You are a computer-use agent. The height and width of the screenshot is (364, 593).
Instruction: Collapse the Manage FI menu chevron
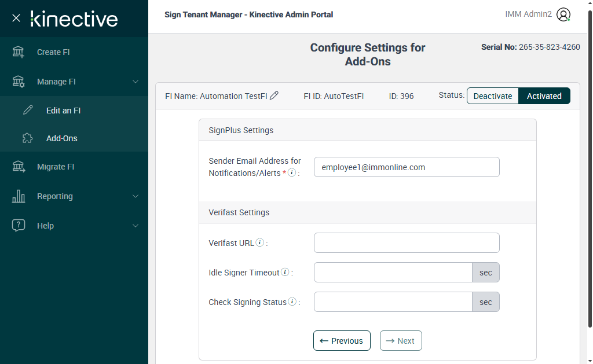tap(136, 82)
